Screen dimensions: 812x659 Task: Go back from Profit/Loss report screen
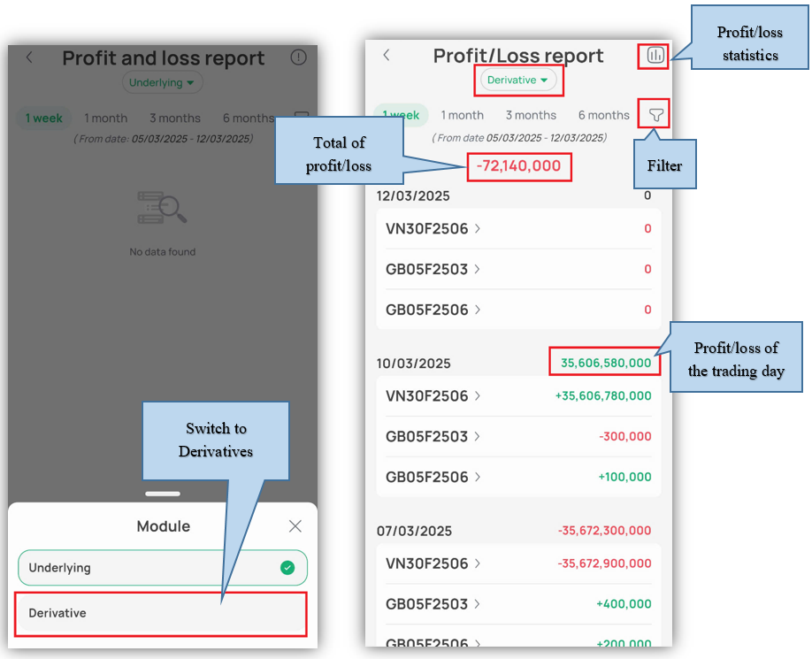(387, 56)
